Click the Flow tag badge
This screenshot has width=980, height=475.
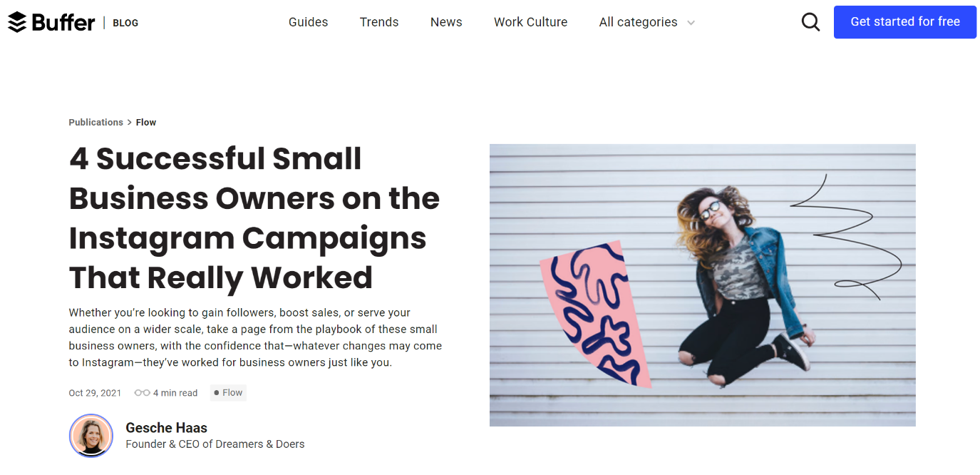click(x=228, y=393)
